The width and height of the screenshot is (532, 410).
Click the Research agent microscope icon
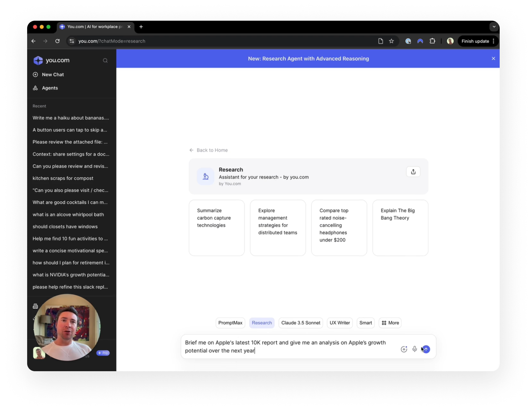206,176
